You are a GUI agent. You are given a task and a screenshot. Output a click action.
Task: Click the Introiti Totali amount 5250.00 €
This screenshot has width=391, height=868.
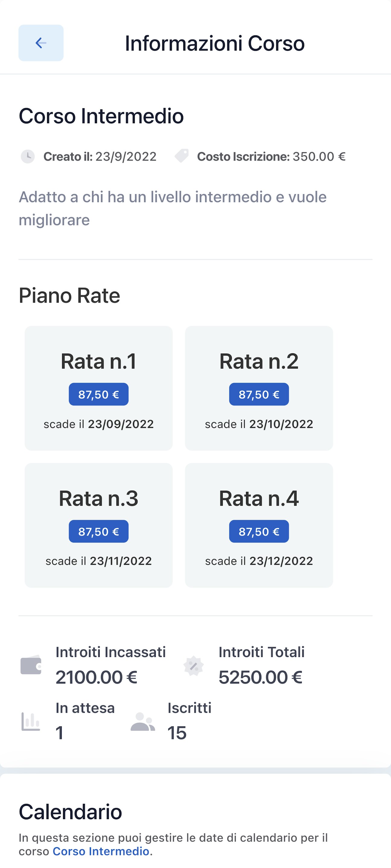(260, 677)
